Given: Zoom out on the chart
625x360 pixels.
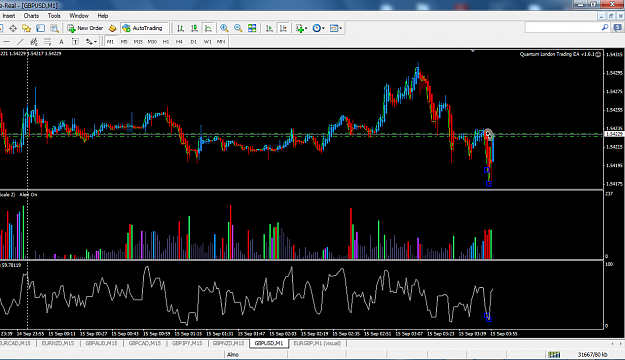Looking at the screenshot, I should [238, 28].
